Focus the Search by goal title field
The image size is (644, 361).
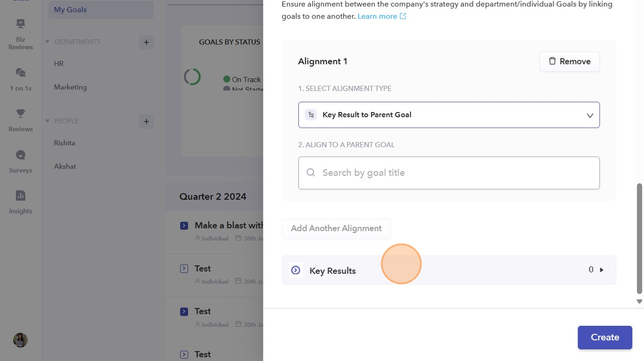click(448, 173)
